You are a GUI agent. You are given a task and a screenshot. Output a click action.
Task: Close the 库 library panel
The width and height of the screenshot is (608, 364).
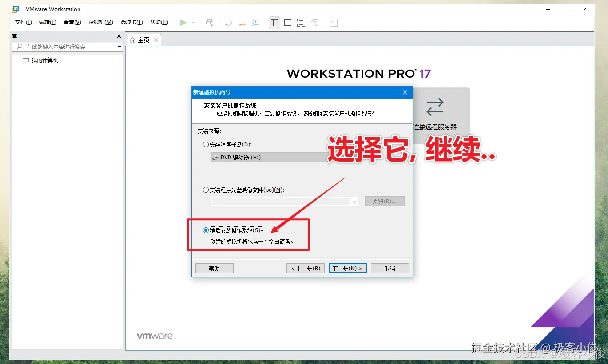coord(119,36)
